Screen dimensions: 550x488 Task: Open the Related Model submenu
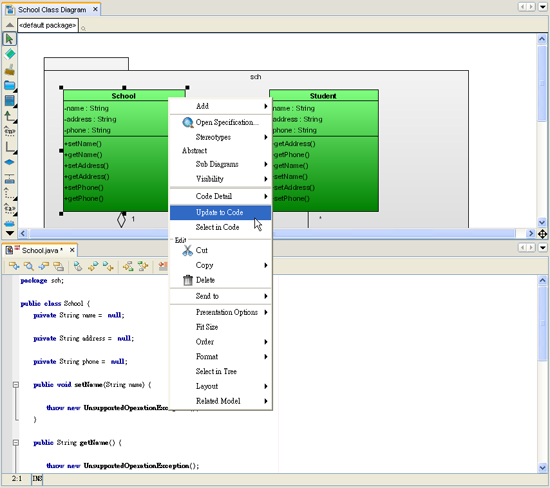tap(220, 401)
